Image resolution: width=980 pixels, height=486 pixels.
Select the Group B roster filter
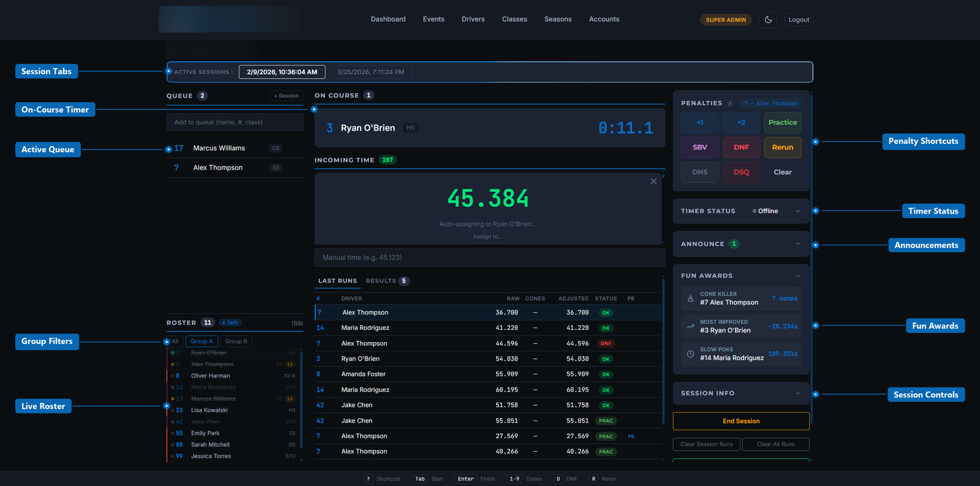coord(236,342)
